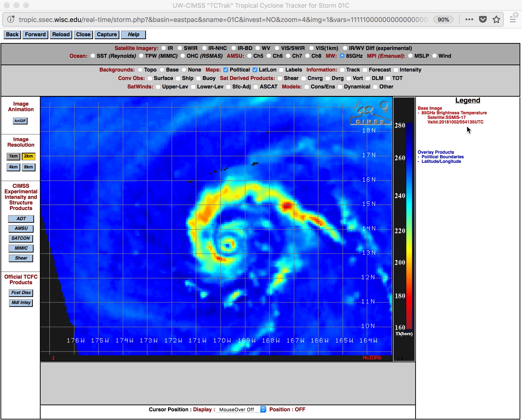Check the ASCAT satwinds box

point(256,87)
